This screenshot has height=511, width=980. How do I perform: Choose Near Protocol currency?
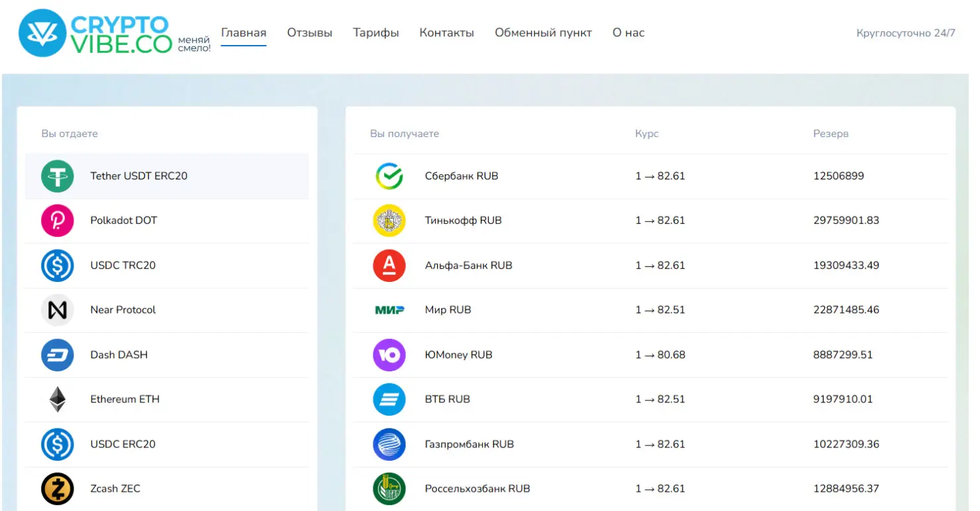pos(123,310)
